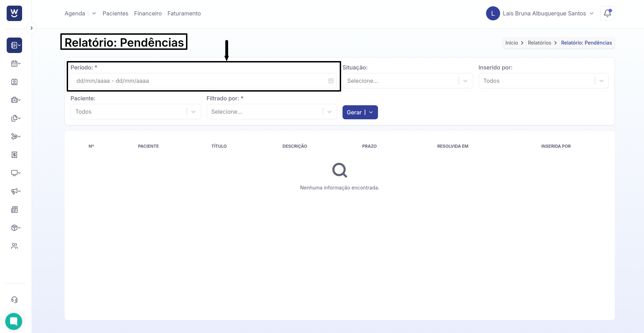644x333 pixels.
Task: Expand the sidebar with the arrow toggle
Action: (32, 28)
